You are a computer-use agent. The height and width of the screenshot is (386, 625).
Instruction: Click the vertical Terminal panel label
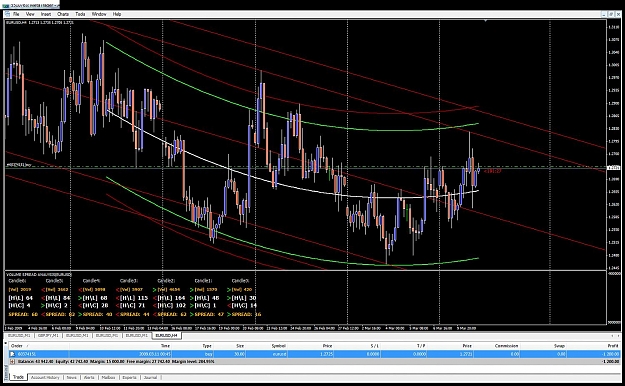coord(6,372)
